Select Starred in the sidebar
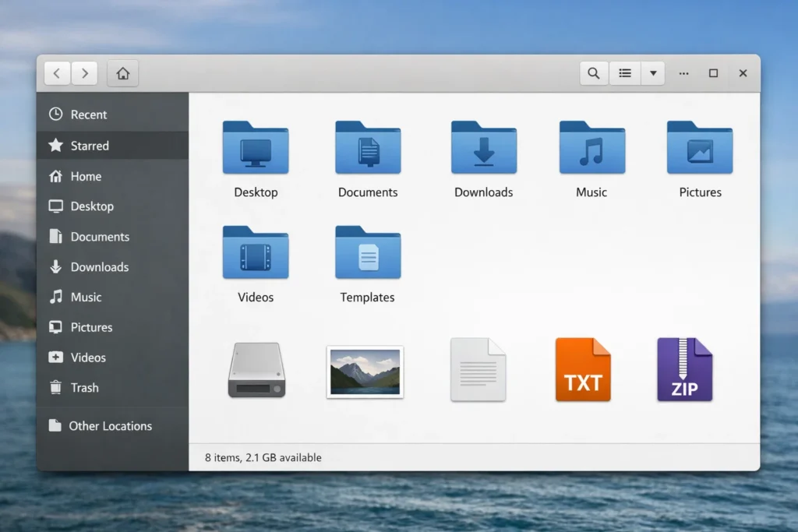Viewport: 798px width, 532px height. tap(89, 146)
